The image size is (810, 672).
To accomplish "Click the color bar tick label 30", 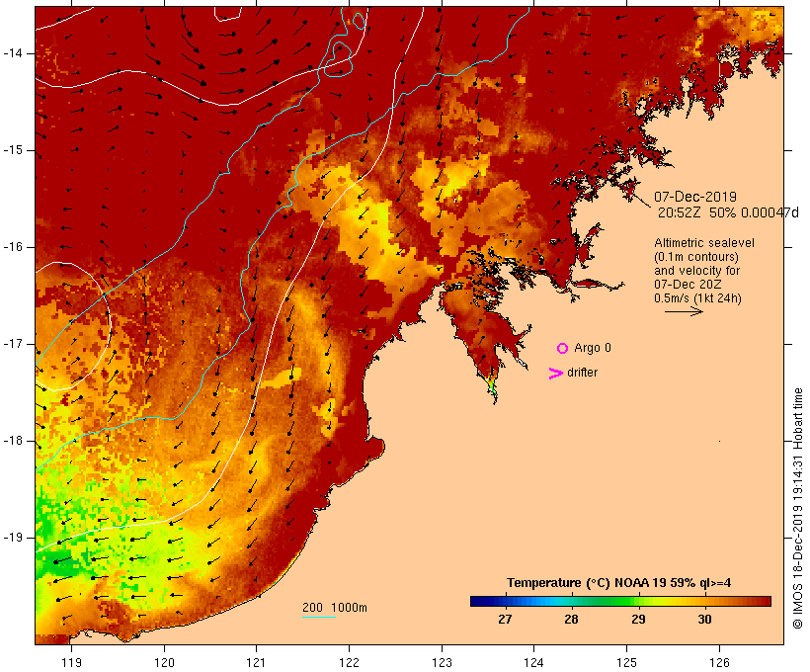I will pyautogui.click(x=704, y=620).
